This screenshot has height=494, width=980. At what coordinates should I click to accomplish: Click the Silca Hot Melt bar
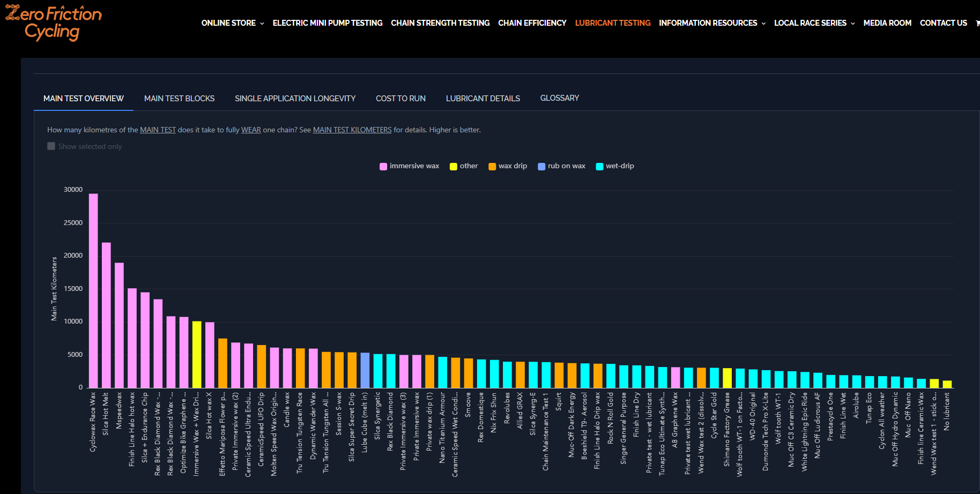pyautogui.click(x=106, y=315)
